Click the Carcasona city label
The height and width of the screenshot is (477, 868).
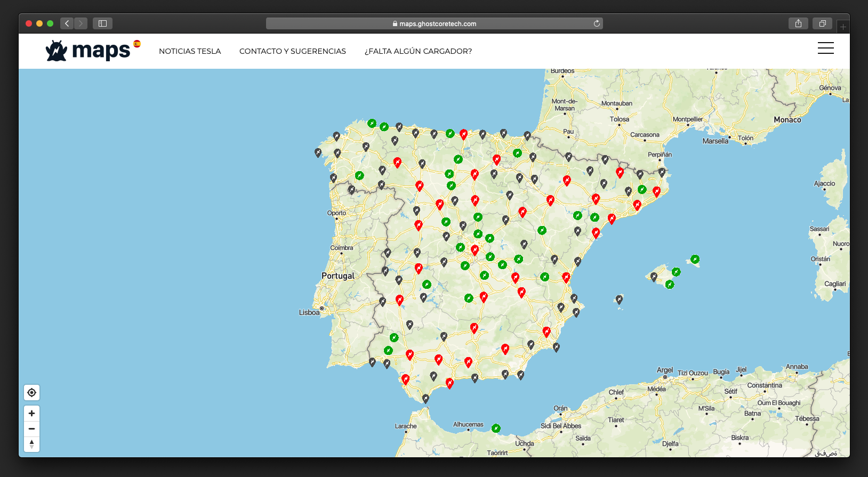pyautogui.click(x=645, y=135)
